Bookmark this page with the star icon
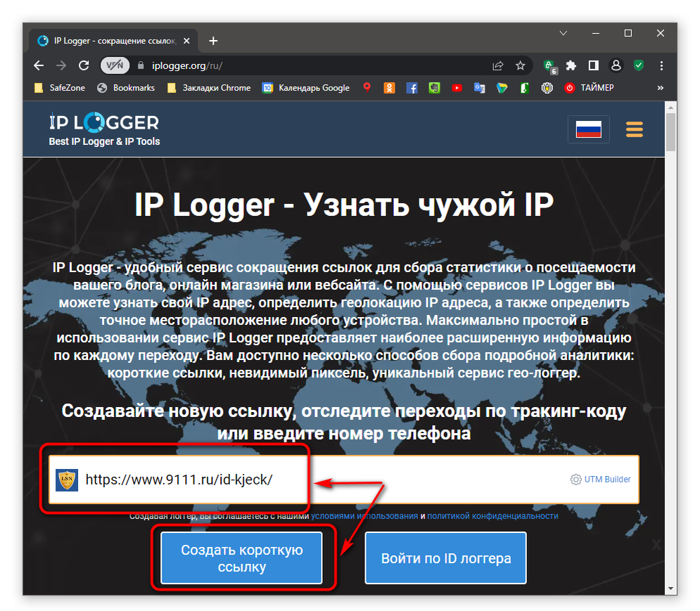 (x=520, y=65)
